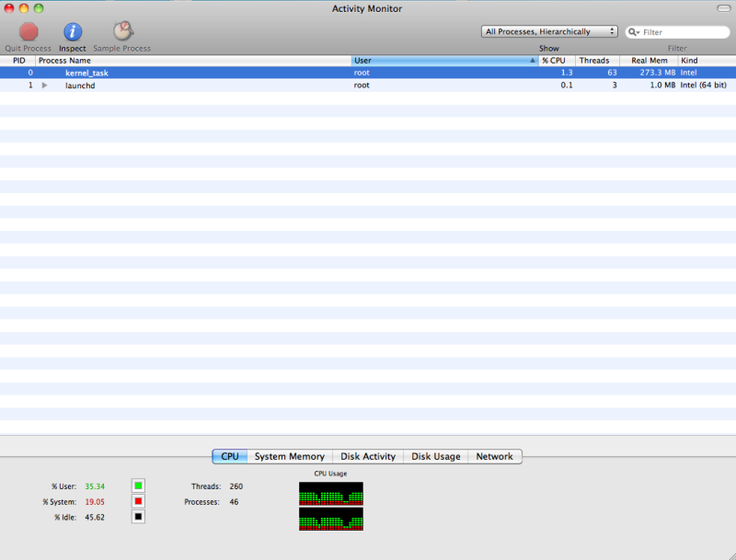This screenshot has width=736, height=560.
Task: Click the 1.3 CPU value for kernel_task
Action: (x=567, y=73)
